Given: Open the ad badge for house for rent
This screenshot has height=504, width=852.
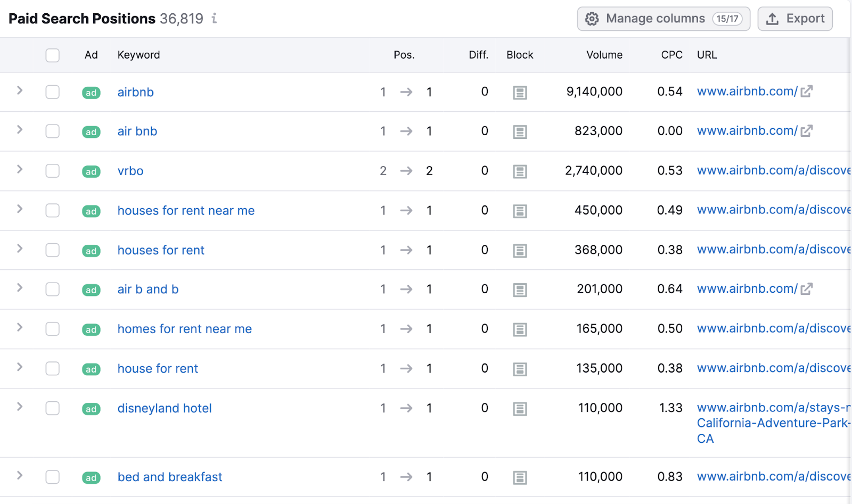Looking at the screenshot, I should [91, 369].
